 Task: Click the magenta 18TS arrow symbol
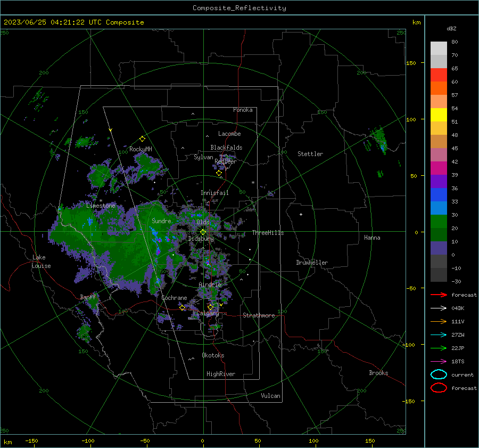click(x=439, y=362)
